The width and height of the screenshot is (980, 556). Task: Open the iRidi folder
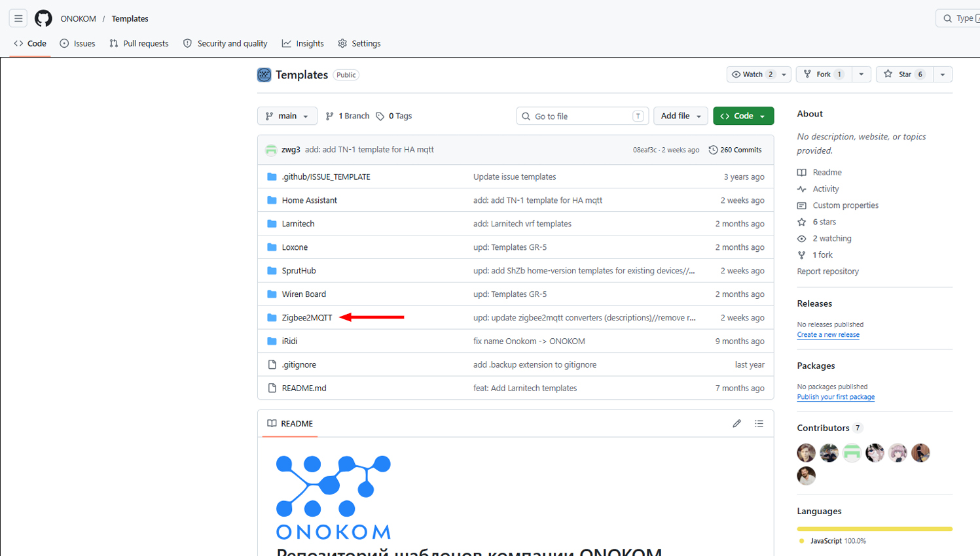[289, 341]
